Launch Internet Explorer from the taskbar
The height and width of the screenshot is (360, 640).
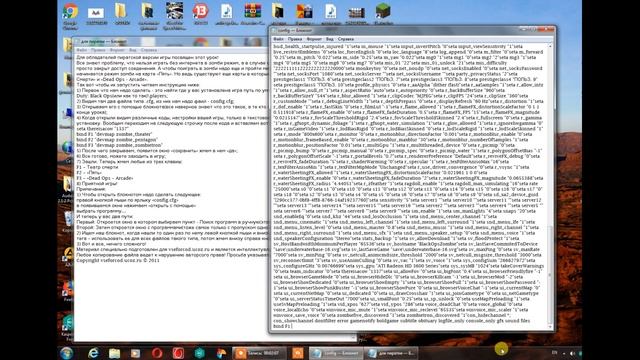[x=93, y=353]
